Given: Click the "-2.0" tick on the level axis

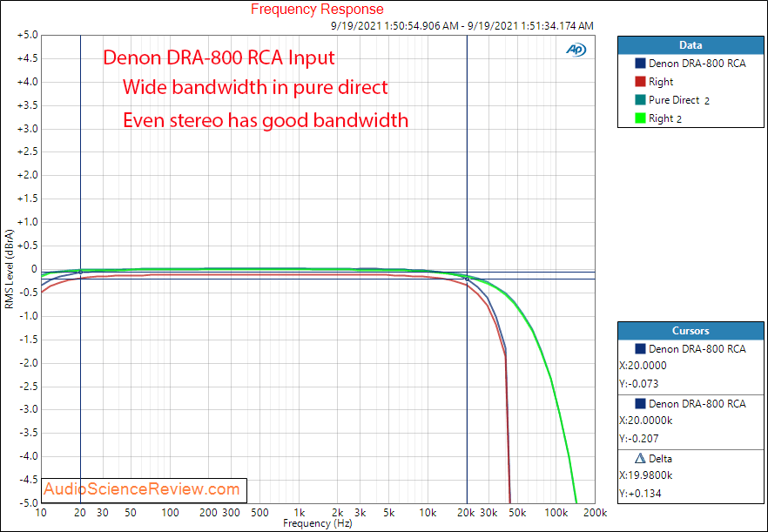Looking at the screenshot, I should click(28, 363).
